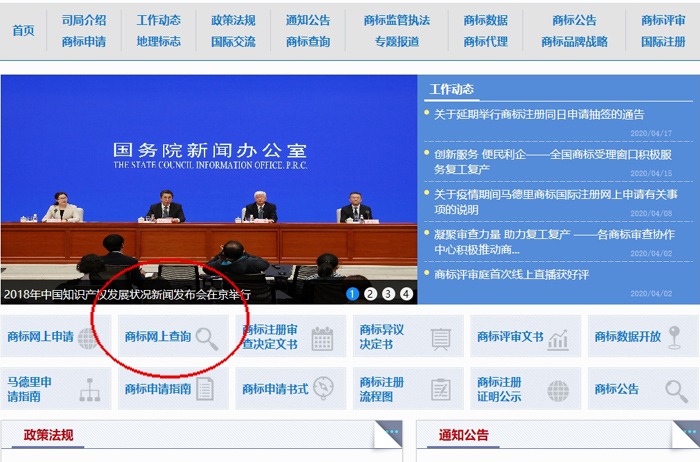
Task: Click the 马德里申请指南 tile label
Action: [29, 389]
